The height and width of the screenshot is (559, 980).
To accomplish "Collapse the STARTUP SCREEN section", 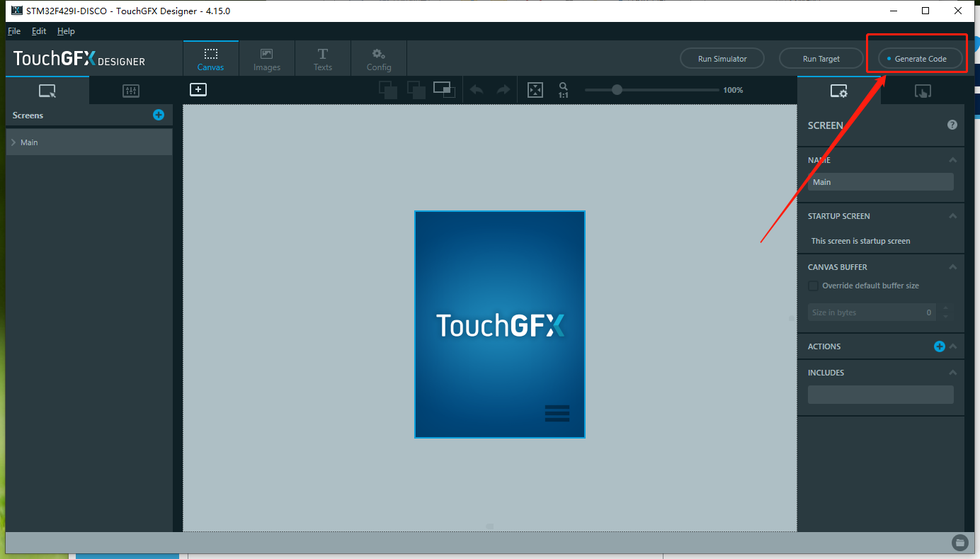I will click(x=953, y=216).
